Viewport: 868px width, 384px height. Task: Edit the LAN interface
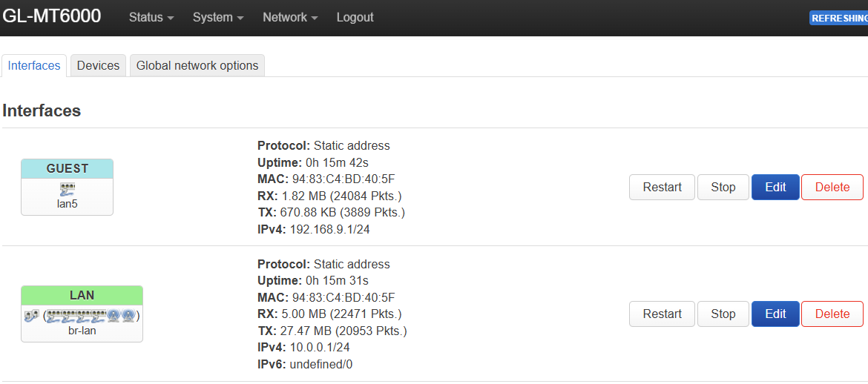775,314
